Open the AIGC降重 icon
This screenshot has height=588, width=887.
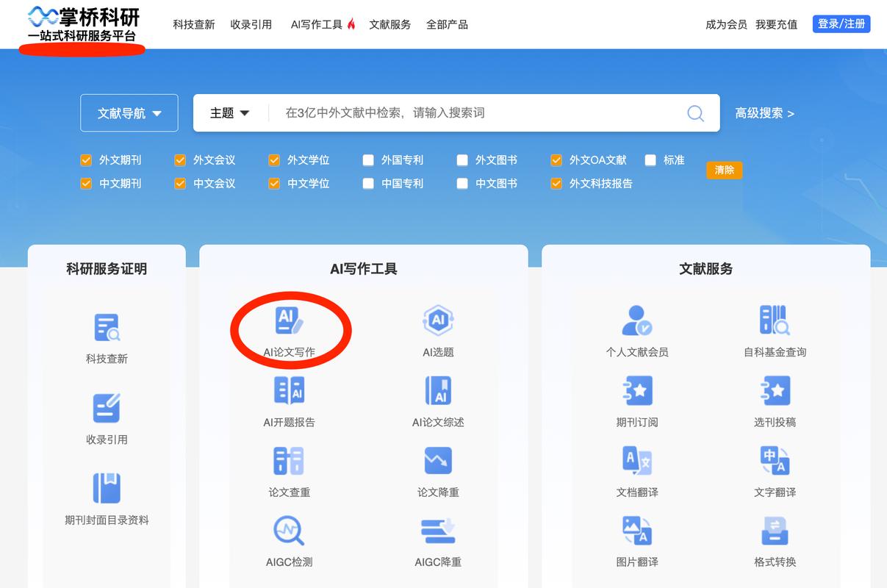(x=438, y=531)
